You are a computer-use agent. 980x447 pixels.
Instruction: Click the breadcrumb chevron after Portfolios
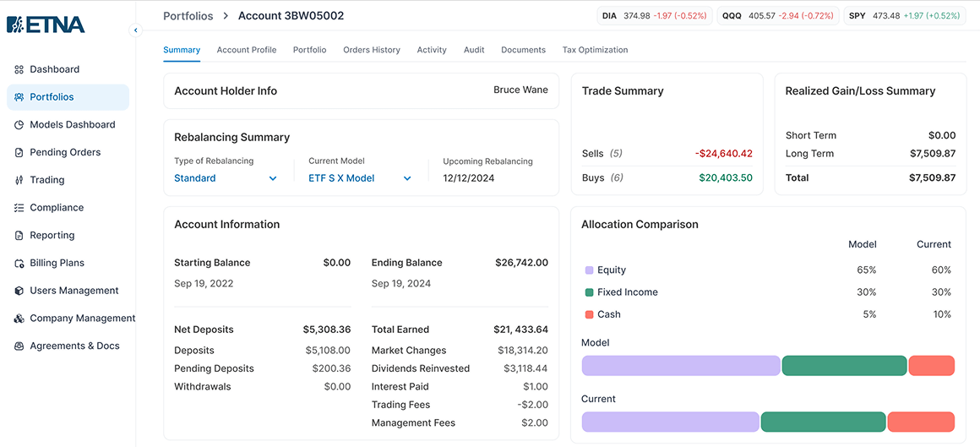[226, 15]
